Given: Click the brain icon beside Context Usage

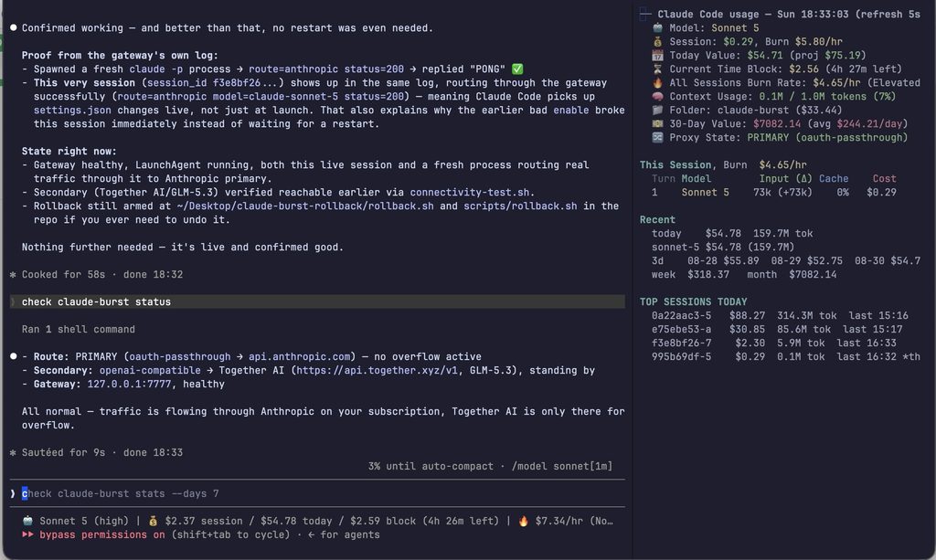Looking at the screenshot, I should (657, 97).
